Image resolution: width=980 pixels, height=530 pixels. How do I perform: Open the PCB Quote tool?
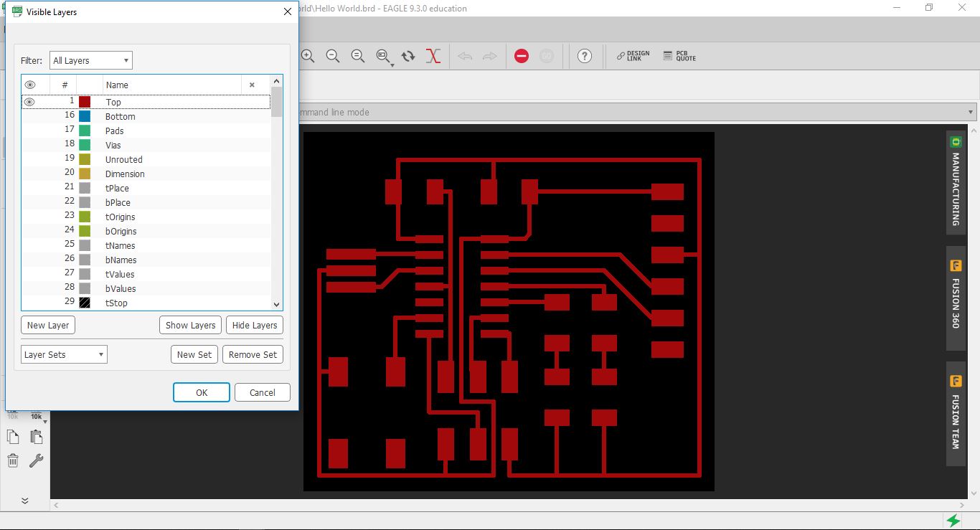(679, 56)
